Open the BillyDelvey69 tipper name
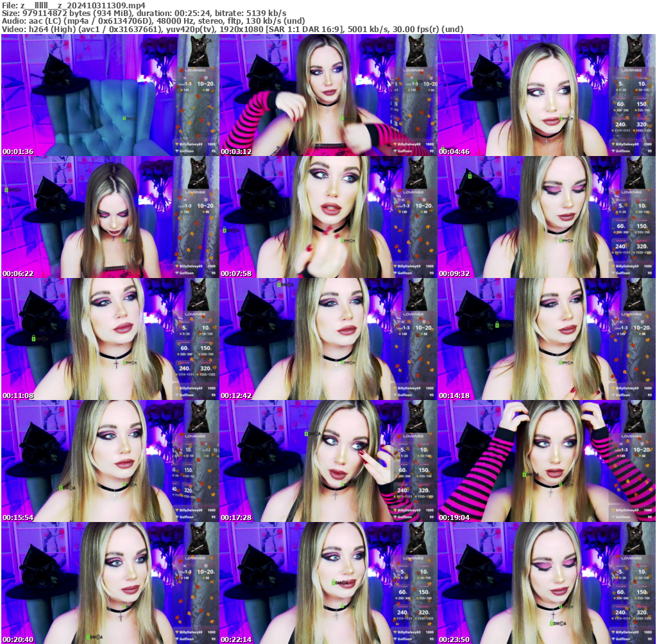 pos(192,144)
